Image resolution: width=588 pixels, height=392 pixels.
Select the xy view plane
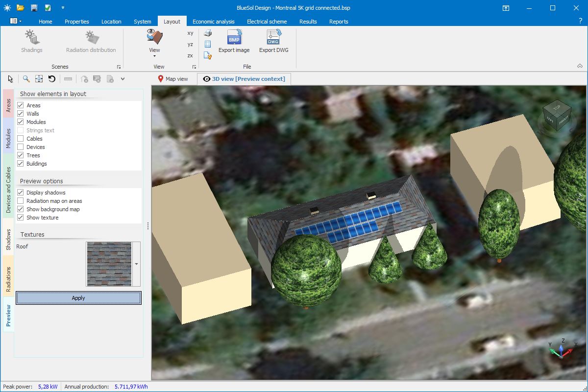click(x=190, y=33)
